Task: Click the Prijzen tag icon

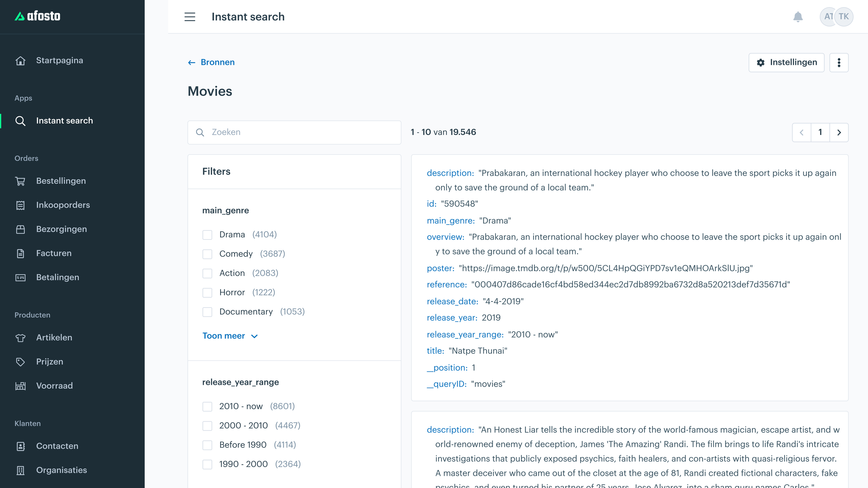Action: coord(20,362)
